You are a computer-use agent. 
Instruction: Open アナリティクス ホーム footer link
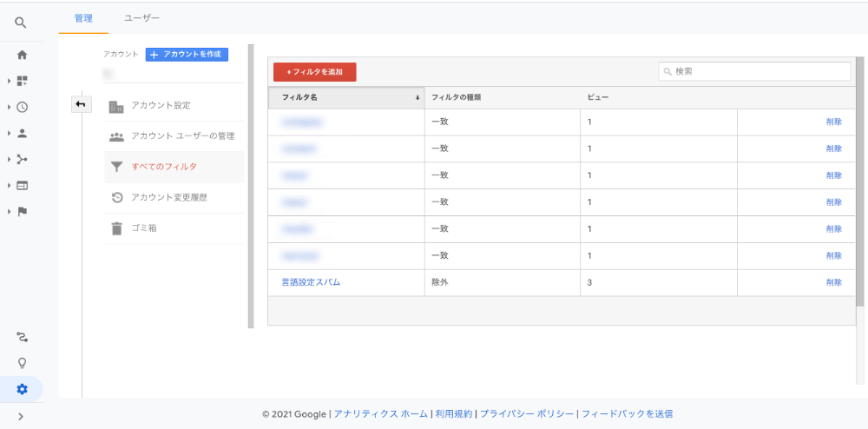click(x=381, y=413)
